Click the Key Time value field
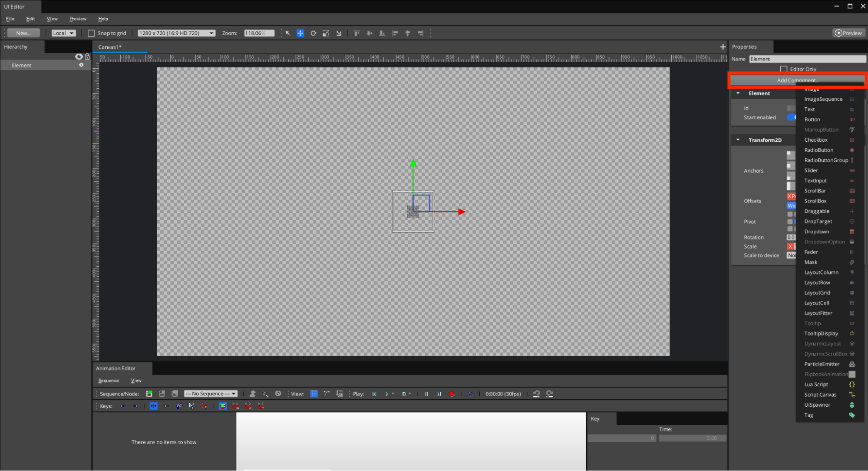Screen dimensions: 868x471 click(692, 438)
